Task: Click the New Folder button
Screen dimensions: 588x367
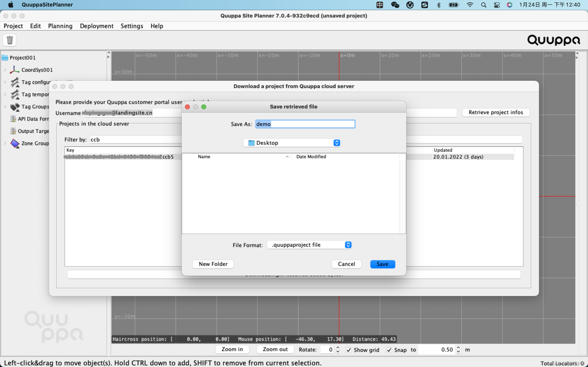Action: [x=213, y=264]
